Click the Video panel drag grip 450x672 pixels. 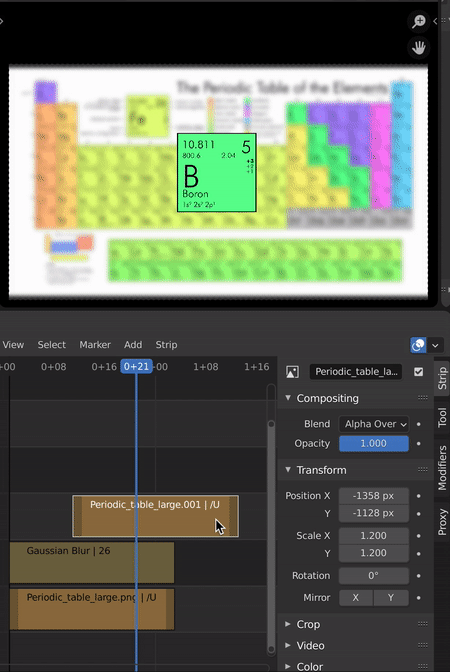click(423, 645)
